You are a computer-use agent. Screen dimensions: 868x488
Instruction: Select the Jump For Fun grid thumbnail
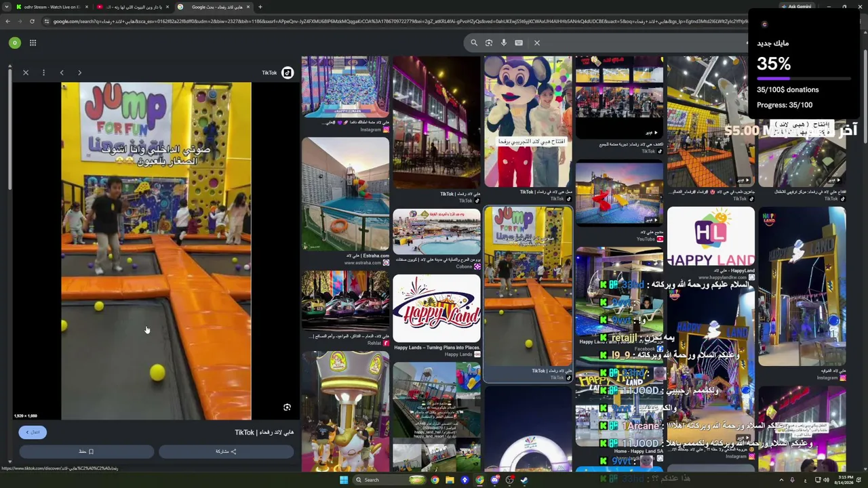(528, 286)
